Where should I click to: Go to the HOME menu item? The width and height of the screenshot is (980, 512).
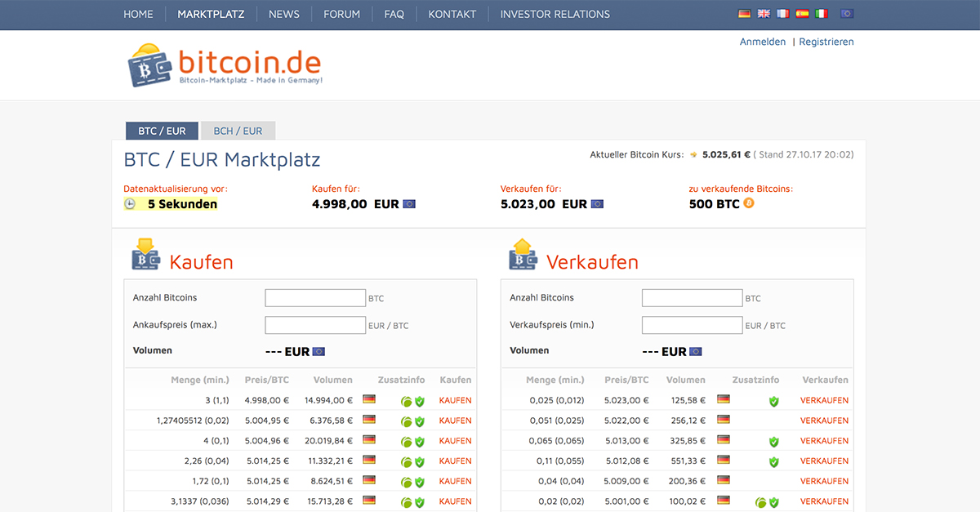pos(138,14)
